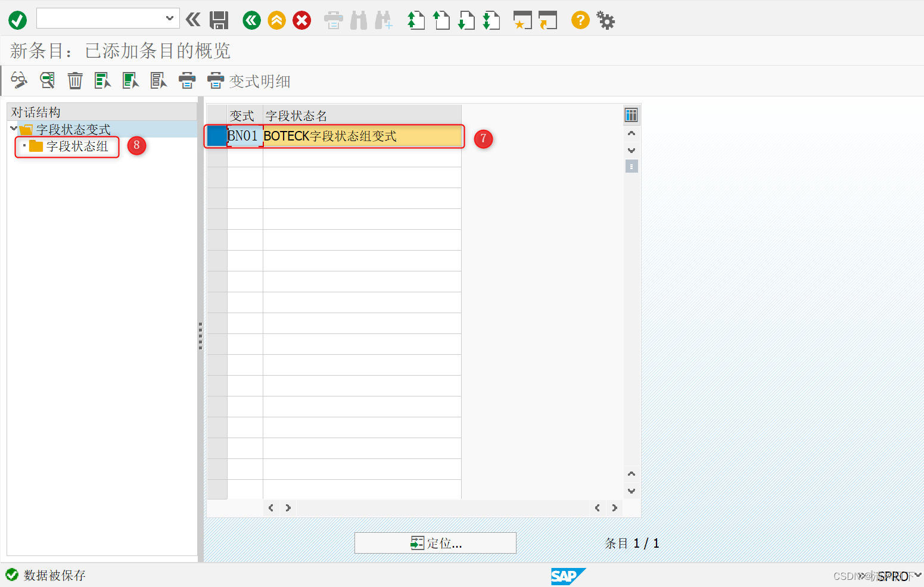The image size is (924, 587).
Task: Open table settings configuration icon
Action: 631,115
